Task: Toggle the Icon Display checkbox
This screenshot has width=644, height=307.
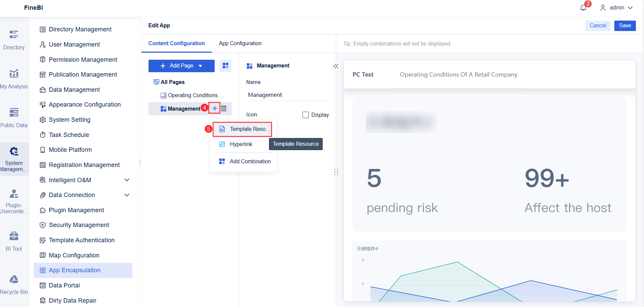Action: (306, 115)
